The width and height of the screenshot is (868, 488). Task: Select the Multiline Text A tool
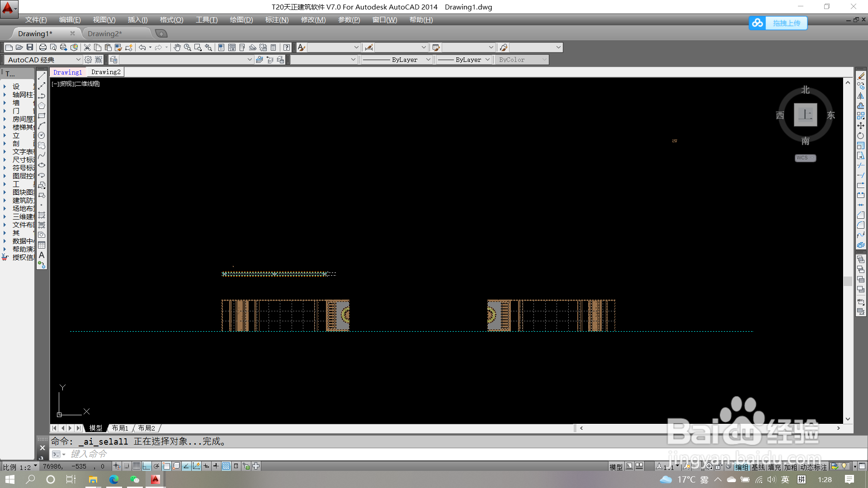[x=42, y=255]
